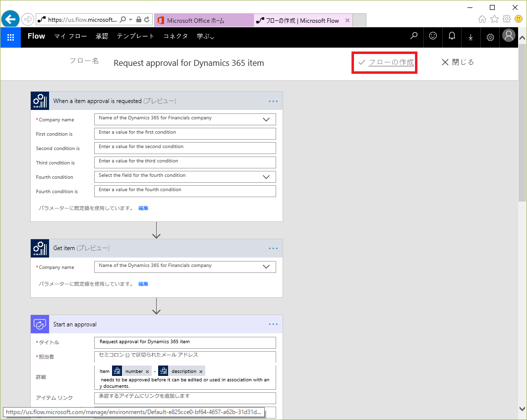
Task: Click the 閉じる close button
Action: 458,62
